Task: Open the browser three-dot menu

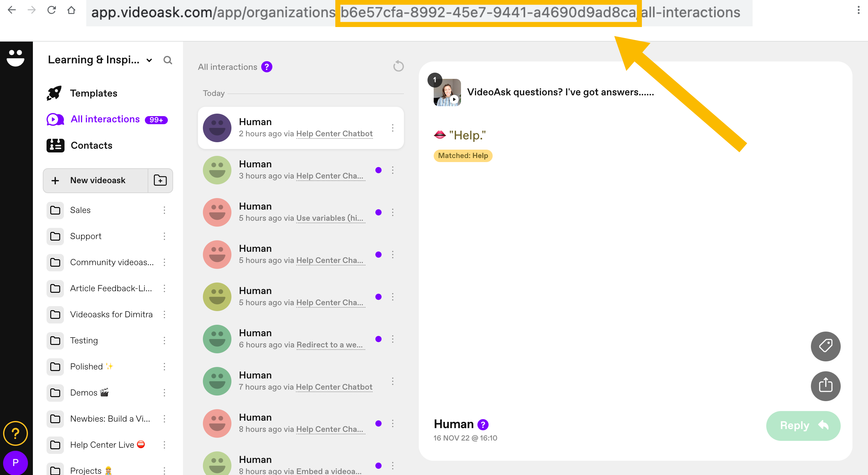Action: 858,10
